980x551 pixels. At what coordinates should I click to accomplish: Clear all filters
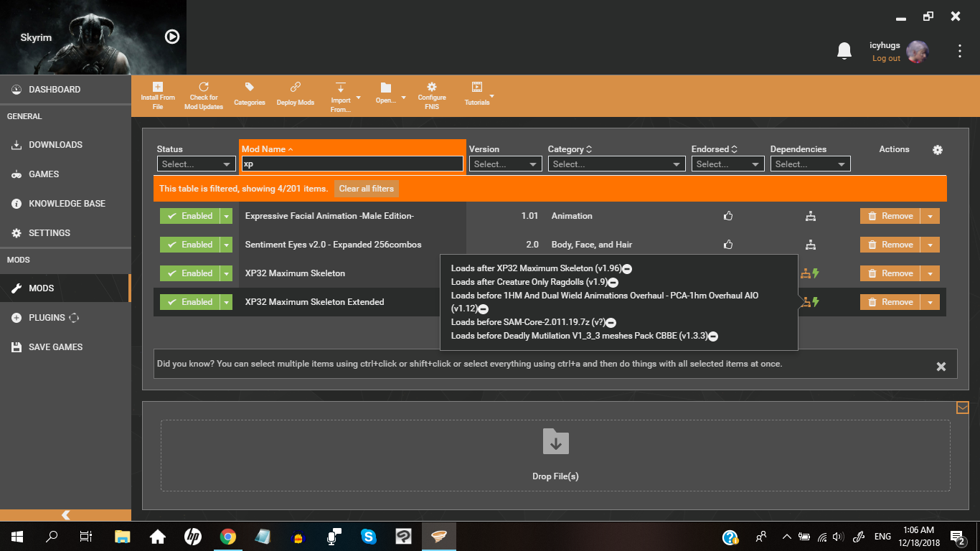(x=366, y=189)
